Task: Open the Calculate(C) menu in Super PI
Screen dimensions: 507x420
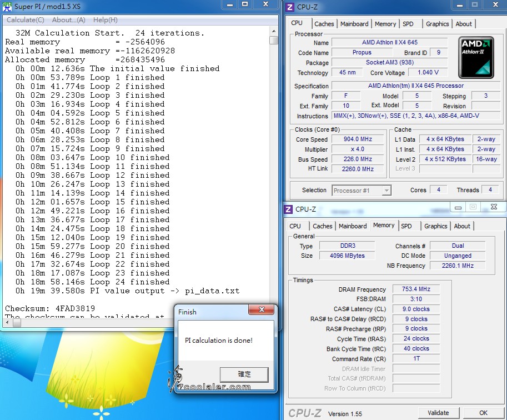Action: pos(25,20)
